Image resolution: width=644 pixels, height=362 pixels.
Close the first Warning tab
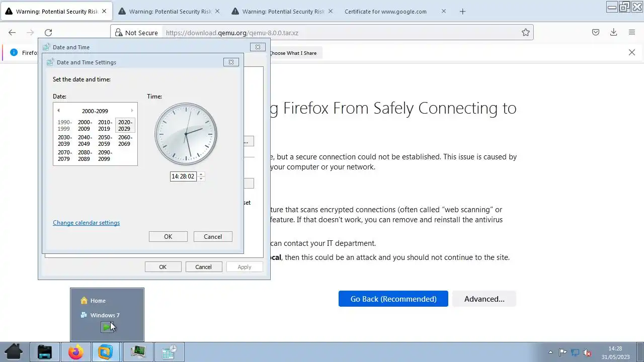pyautogui.click(x=104, y=11)
